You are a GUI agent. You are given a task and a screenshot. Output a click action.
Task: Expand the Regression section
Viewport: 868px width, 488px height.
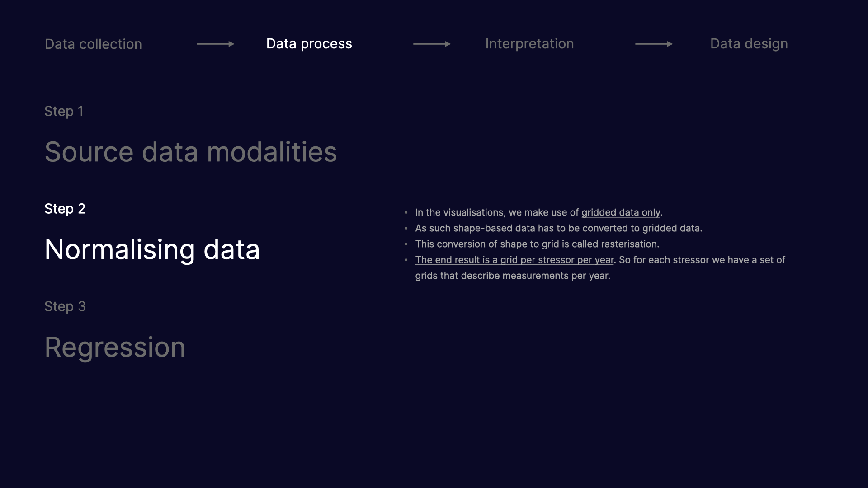pyautogui.click(x=115, y=347)
